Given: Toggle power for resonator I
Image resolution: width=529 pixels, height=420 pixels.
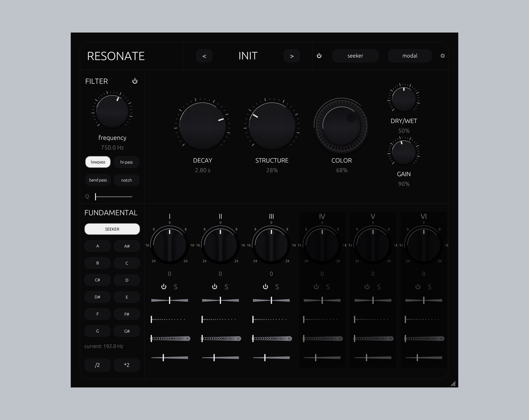Looking at the screenshot, I should (164, 286).
